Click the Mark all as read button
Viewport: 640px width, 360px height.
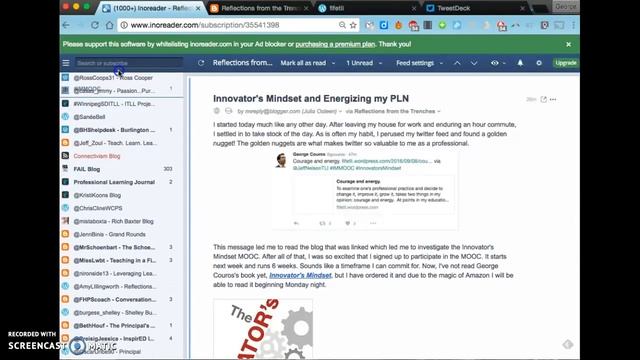click(x=303, y=63)
